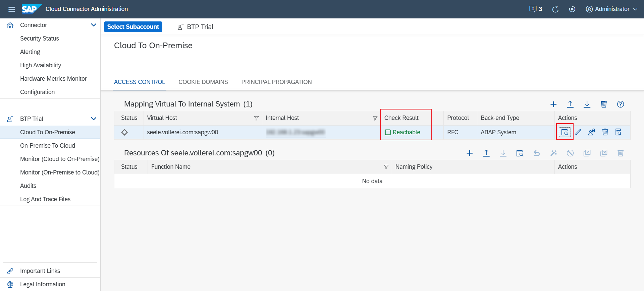This screenshot has height=291, width=644.
Task: Filter the Virtual Host column
Action: [x=256, y=118]
